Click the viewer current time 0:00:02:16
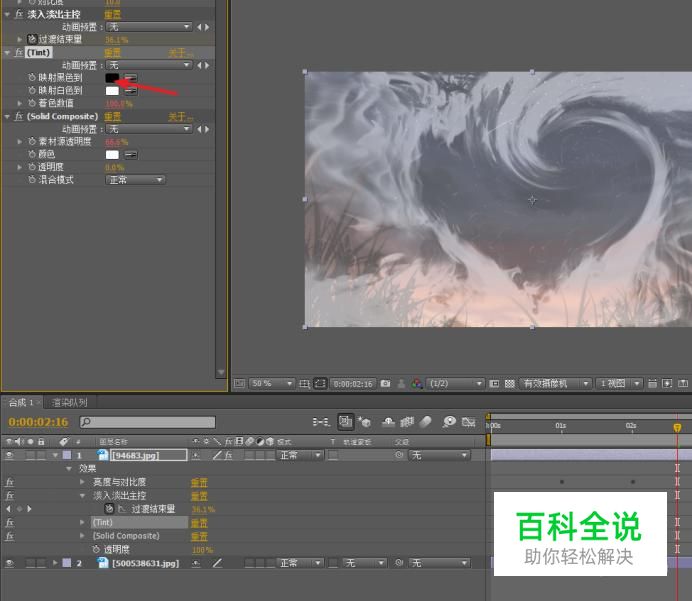692x601 pixels. [354, 384]
